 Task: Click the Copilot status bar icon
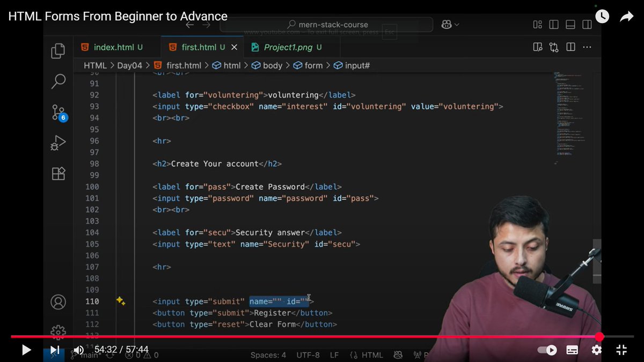(398, 355)
